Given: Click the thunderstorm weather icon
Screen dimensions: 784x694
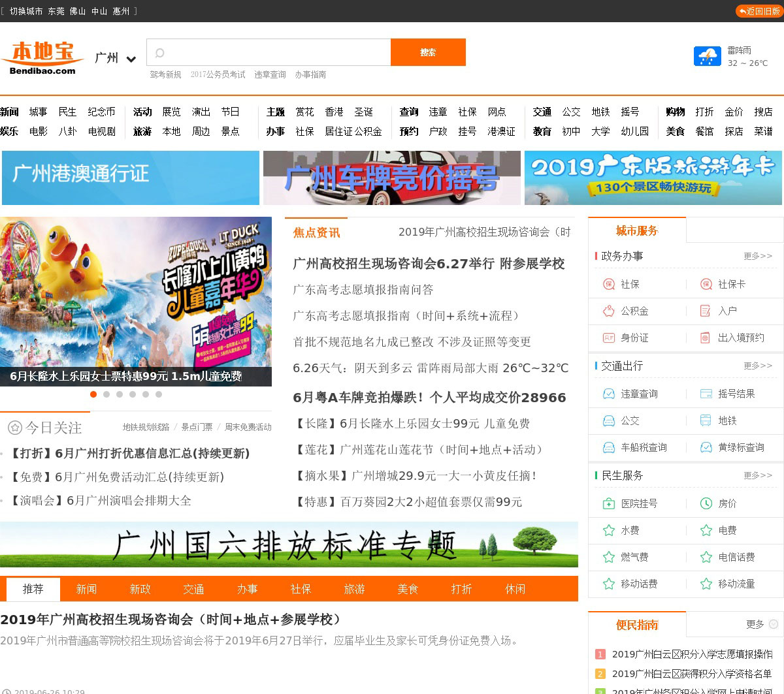Looking at the screenshot, I should (707, 57).
